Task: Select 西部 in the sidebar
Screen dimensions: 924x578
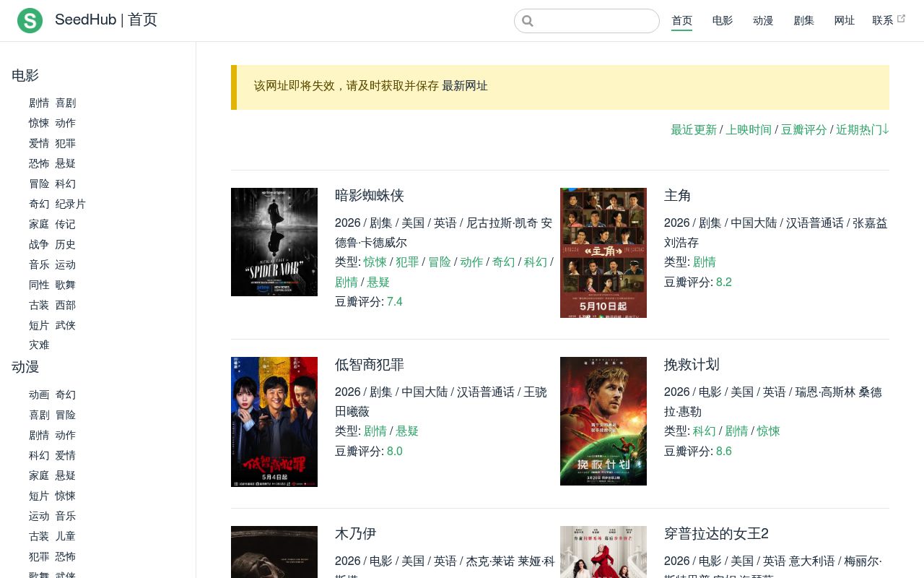Action: (x=66, y=306)
